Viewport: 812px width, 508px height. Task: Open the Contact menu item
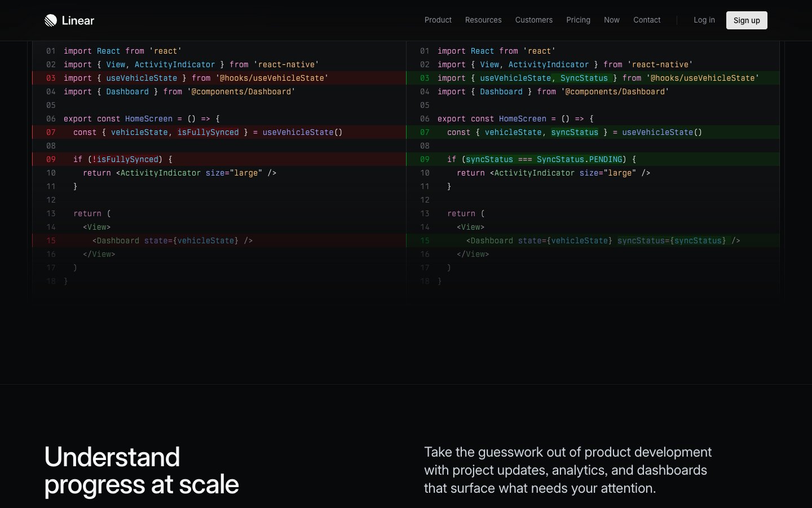tap(646, 20)
